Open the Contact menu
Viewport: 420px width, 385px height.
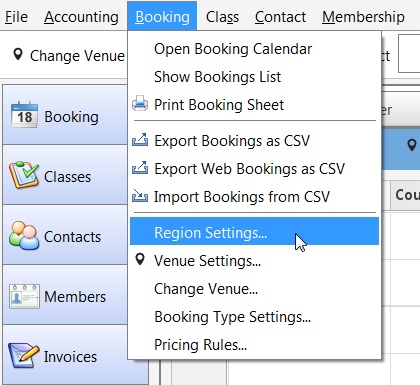coord(280,17)
